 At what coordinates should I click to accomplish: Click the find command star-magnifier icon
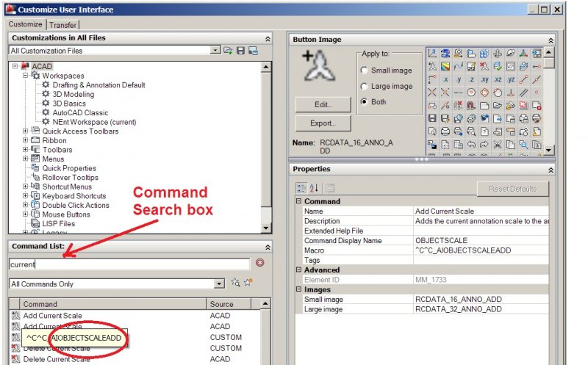pos(235,282)
